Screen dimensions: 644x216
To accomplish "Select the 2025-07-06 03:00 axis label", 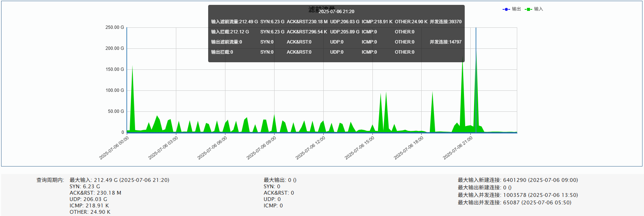I will coord(164,148).
